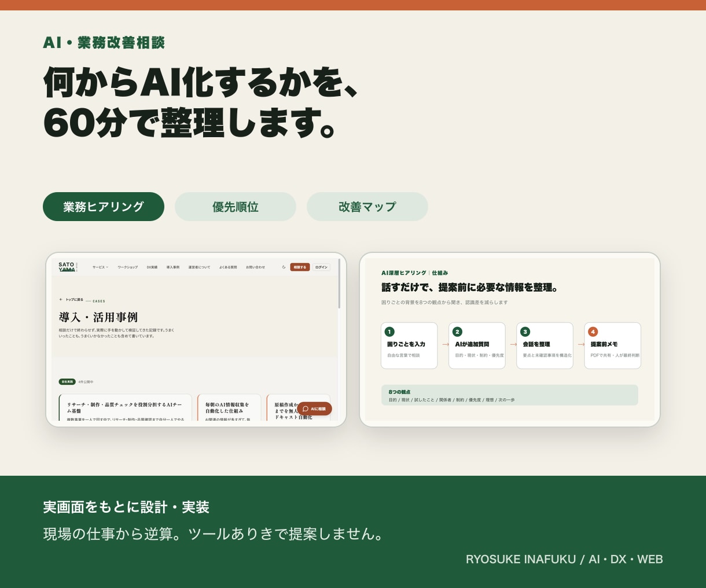Open the よくある質問 nav item
This screenshot has height=588, width=706.
coord(228,267)
